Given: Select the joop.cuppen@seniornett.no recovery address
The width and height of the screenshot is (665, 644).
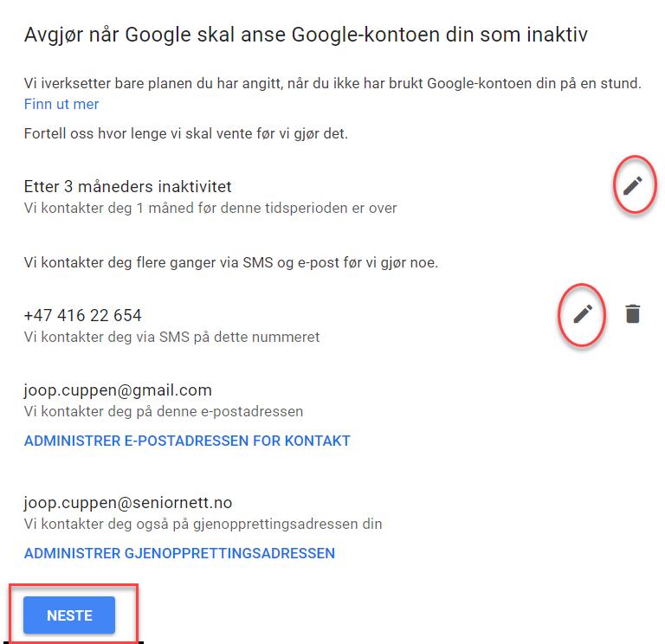Looking at the screenshot, I should coord(128,503).
